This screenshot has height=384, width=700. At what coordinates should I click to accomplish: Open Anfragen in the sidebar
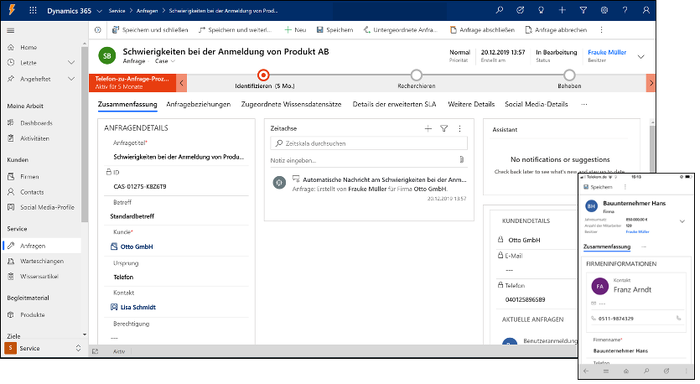click(x=42, y=246)
